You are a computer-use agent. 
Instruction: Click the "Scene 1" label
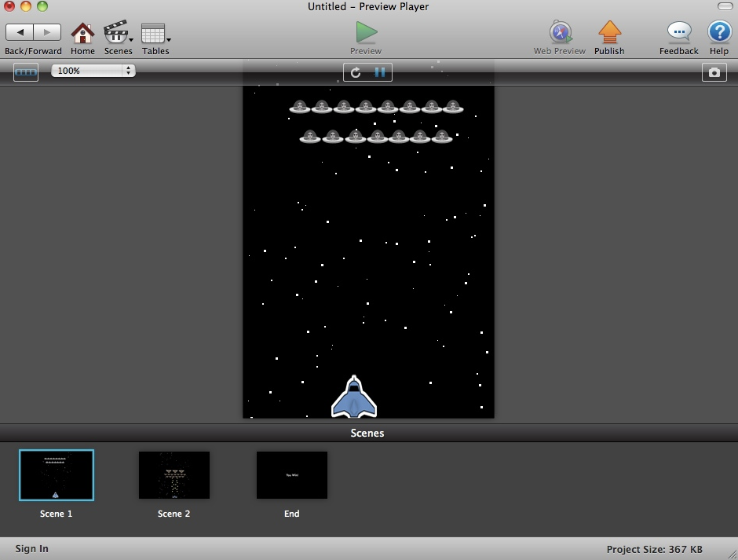tap(56, 514)
